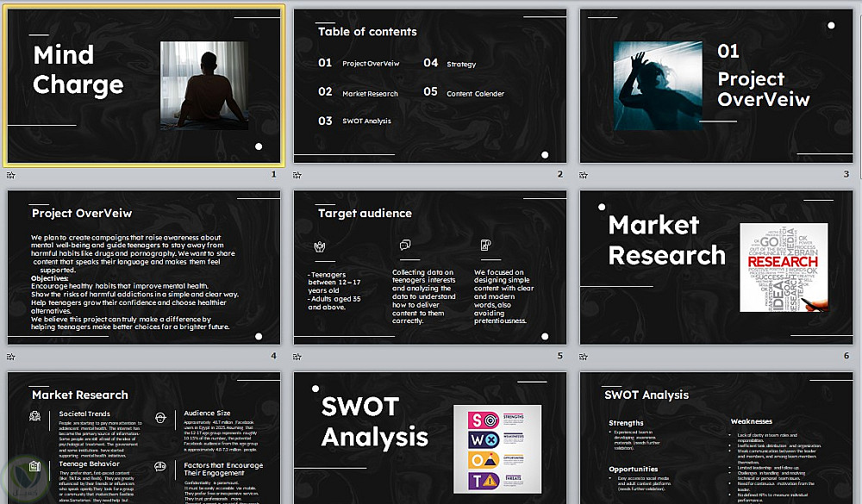Open slide 3, the '01 Project OverVeiw' section slide
862x504 pixels.
[x=716, y=86]
